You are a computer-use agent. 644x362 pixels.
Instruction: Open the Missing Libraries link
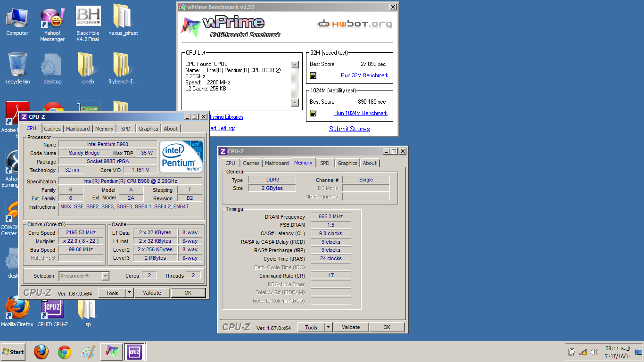tap(226, 117)
